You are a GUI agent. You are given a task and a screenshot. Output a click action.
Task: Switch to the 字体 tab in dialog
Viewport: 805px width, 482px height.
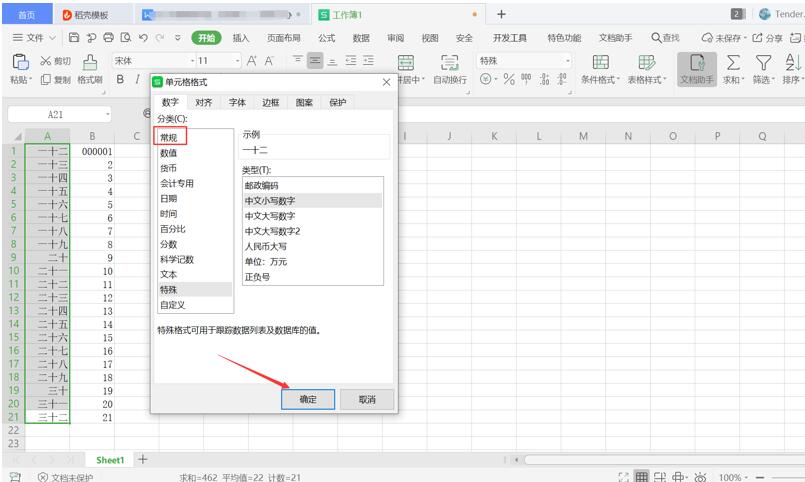pyautogui.click(x=237, y=102)
